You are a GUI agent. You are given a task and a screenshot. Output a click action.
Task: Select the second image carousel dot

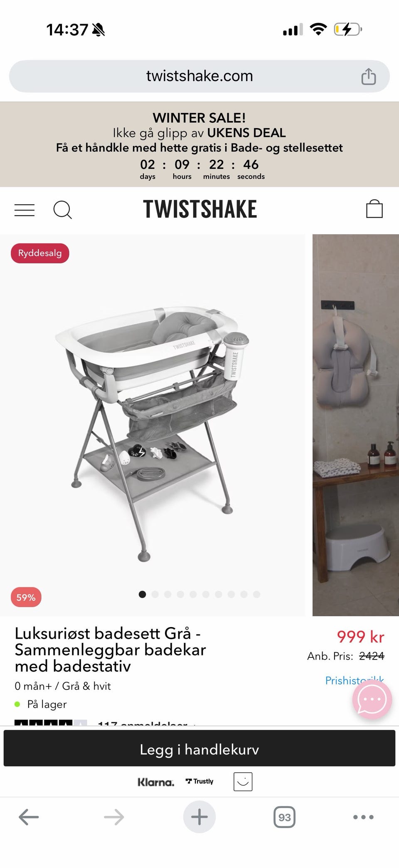click(155, 594)
